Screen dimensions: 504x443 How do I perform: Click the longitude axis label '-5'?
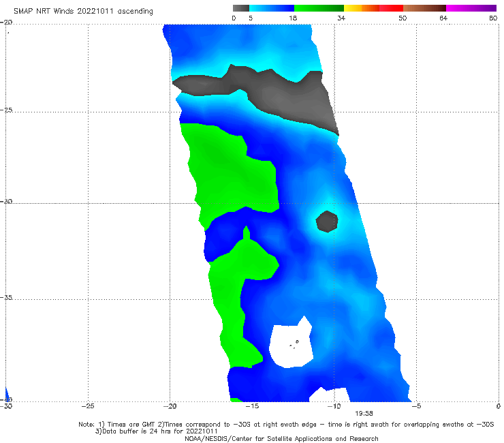click(x=416, y=406)
